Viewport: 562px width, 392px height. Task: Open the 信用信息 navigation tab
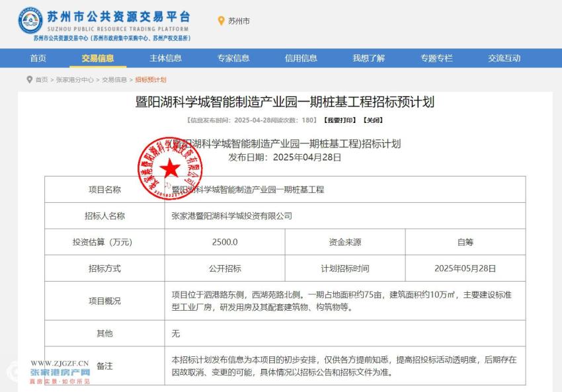point(301,58)
